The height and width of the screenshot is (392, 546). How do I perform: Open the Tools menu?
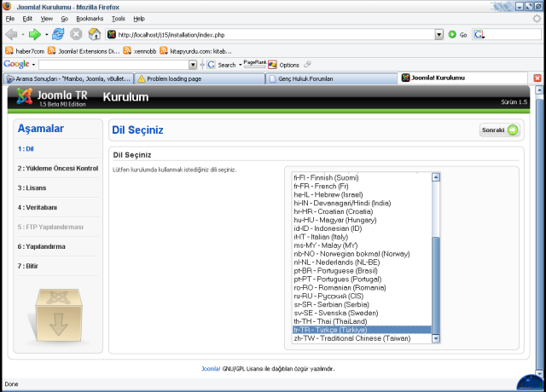119,19
